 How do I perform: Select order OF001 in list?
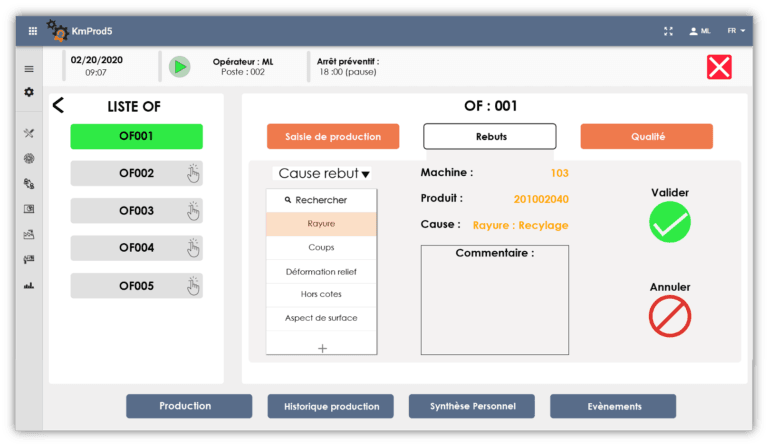coord(137,136)
